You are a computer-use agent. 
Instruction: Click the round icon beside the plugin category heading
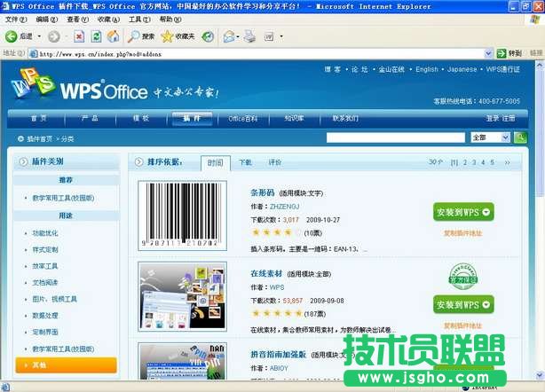(23, 161)
